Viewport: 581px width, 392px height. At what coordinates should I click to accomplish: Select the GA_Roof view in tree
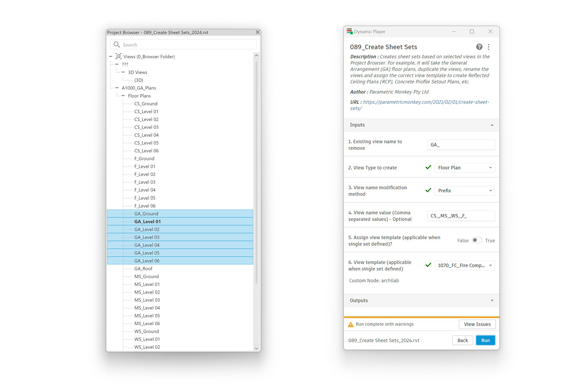(x=143, y=269)
